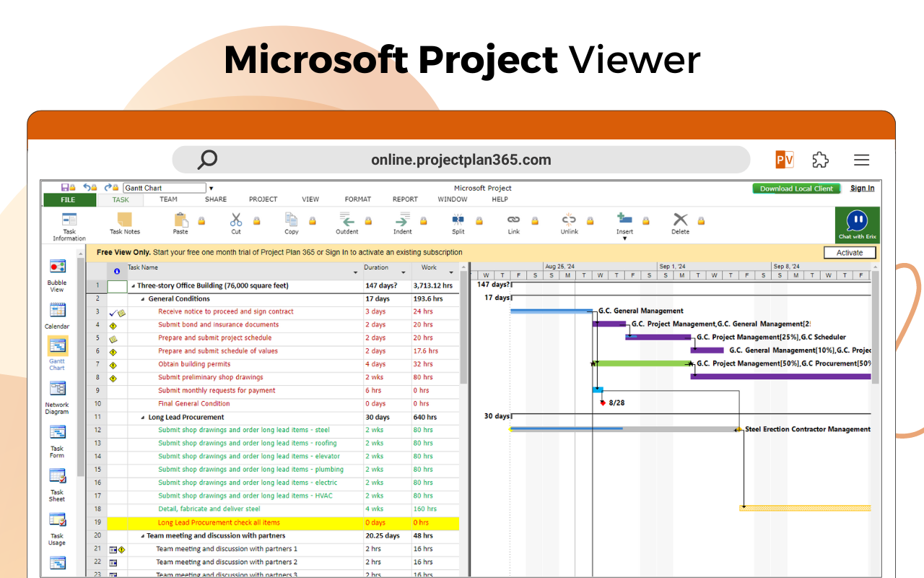
Task: Select the Link tasks icon
Action: click(x=513, y=220)
